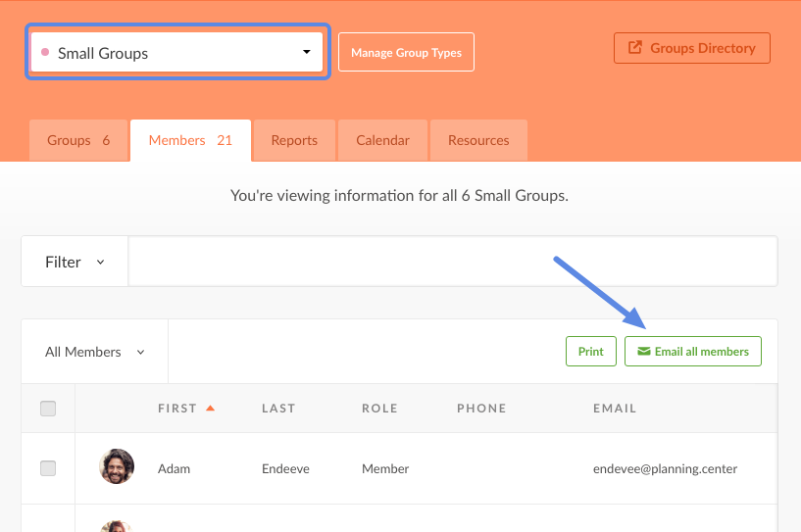
Task: Sort by the LAST column header
Action: click(278, 409)
